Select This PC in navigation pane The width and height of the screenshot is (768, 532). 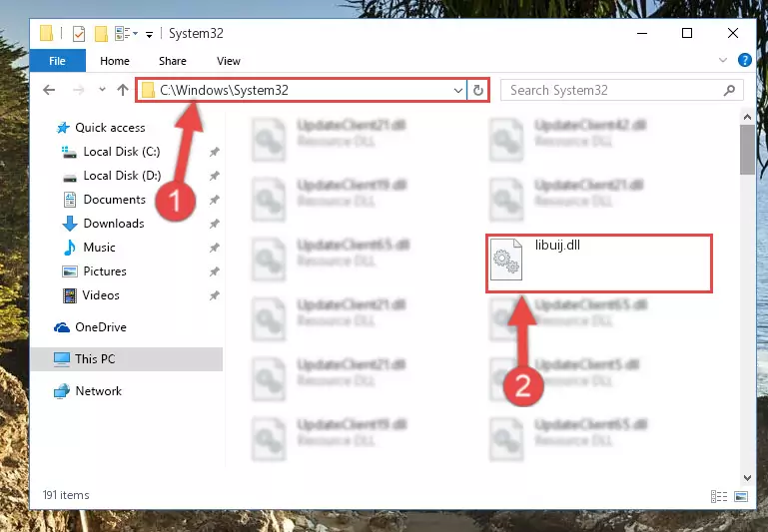[127, 359]
